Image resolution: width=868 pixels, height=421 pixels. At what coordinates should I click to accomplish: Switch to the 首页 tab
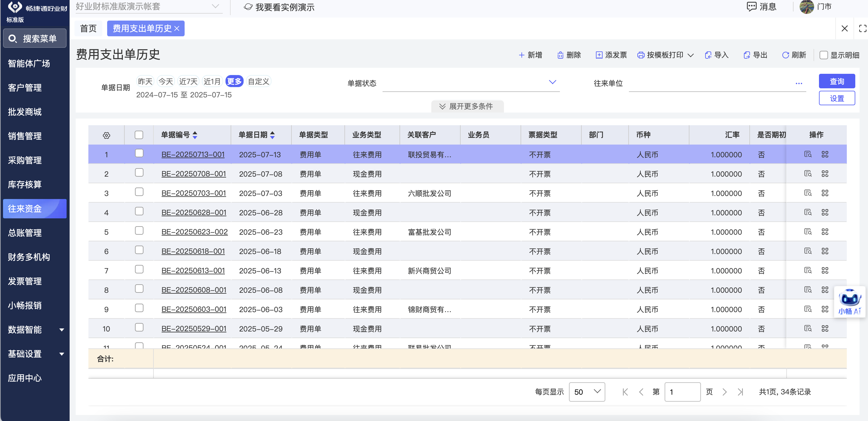coord(88,29)
